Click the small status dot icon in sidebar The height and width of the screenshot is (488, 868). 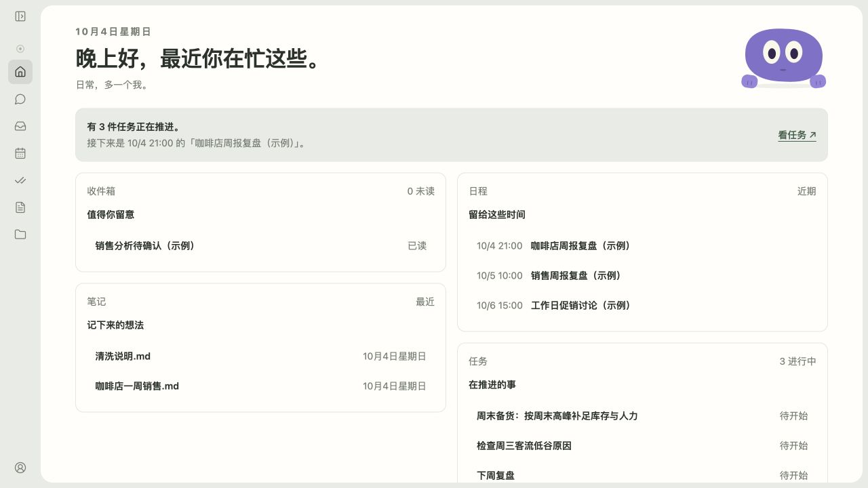click(x=20, y=49)
